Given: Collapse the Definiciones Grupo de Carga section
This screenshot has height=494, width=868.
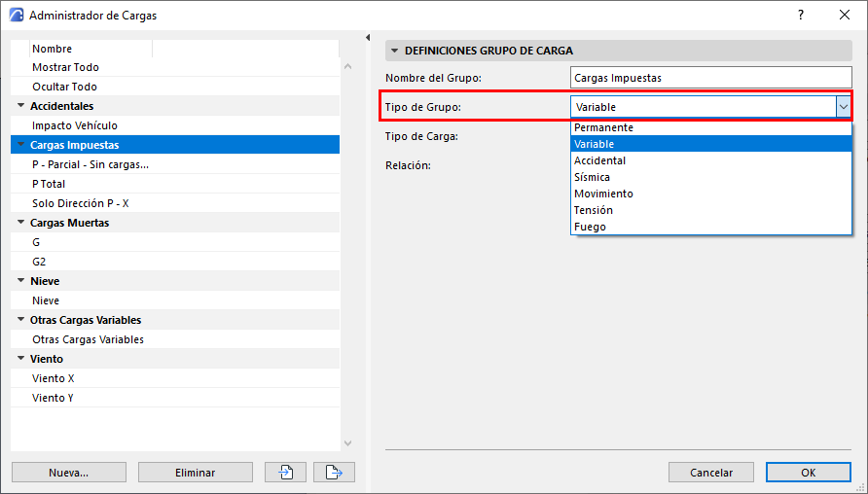Looking at the screenshot, I should [x=395, y=51].
